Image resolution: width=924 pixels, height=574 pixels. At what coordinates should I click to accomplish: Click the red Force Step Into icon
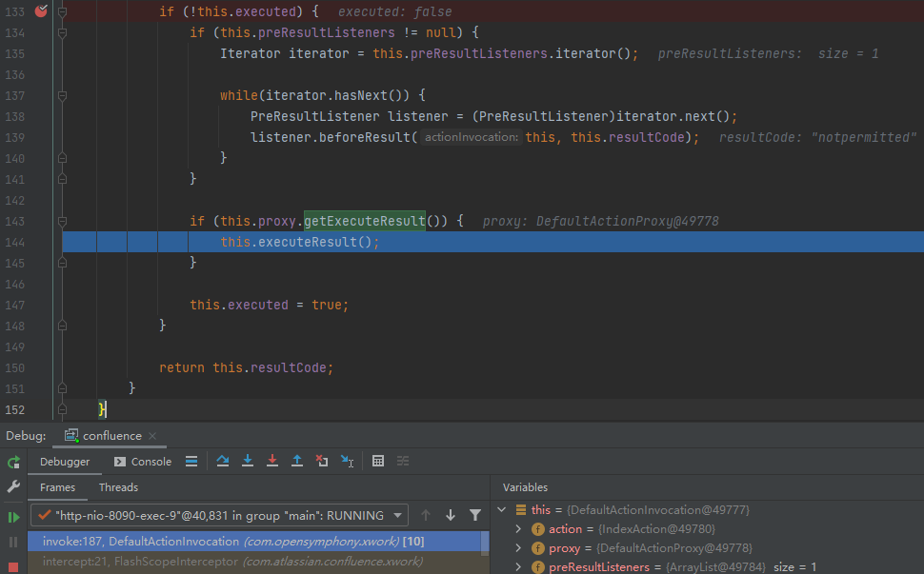pos(272,461)
